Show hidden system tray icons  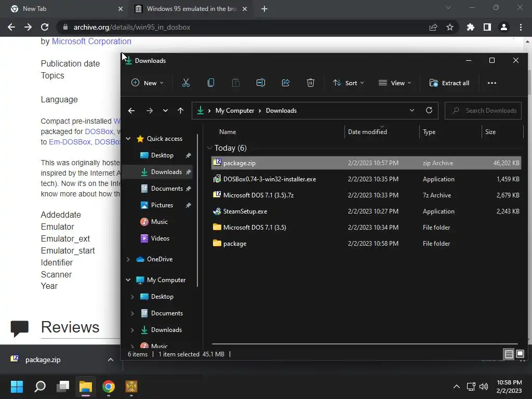[456, 387]
